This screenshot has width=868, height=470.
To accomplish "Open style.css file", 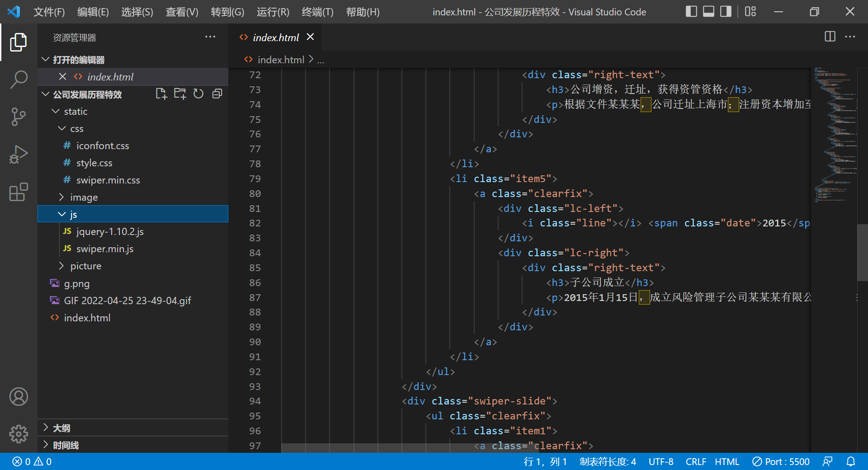I will (133, 163).
